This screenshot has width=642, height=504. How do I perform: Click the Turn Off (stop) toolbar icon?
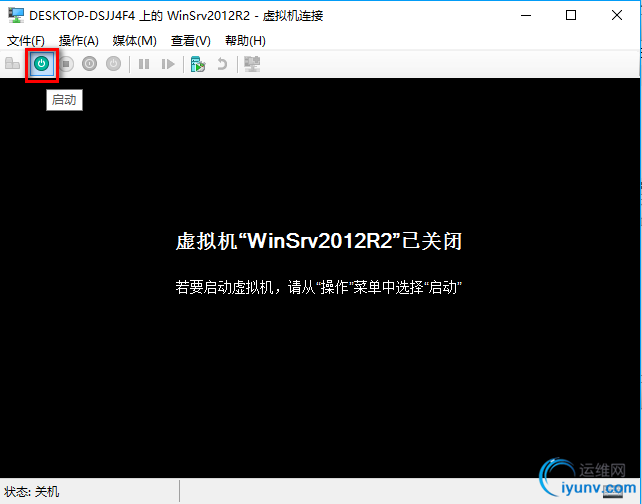tap(66, 64)
